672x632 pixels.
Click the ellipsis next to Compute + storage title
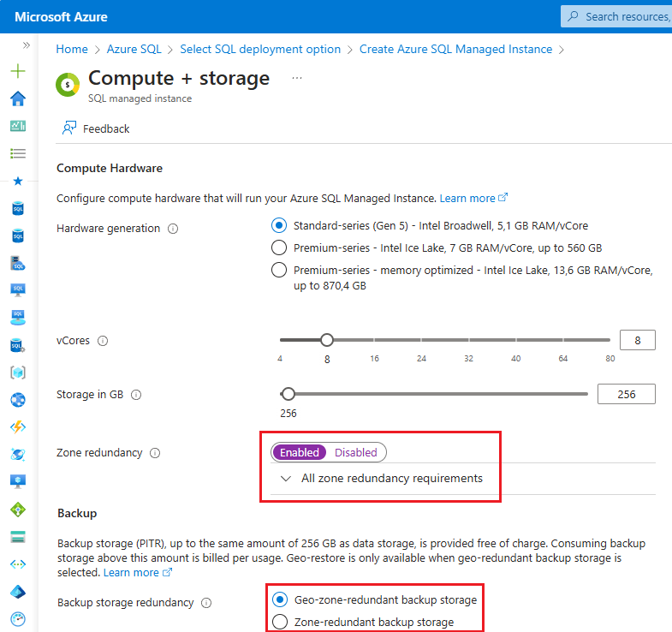[x=297, y=78]
